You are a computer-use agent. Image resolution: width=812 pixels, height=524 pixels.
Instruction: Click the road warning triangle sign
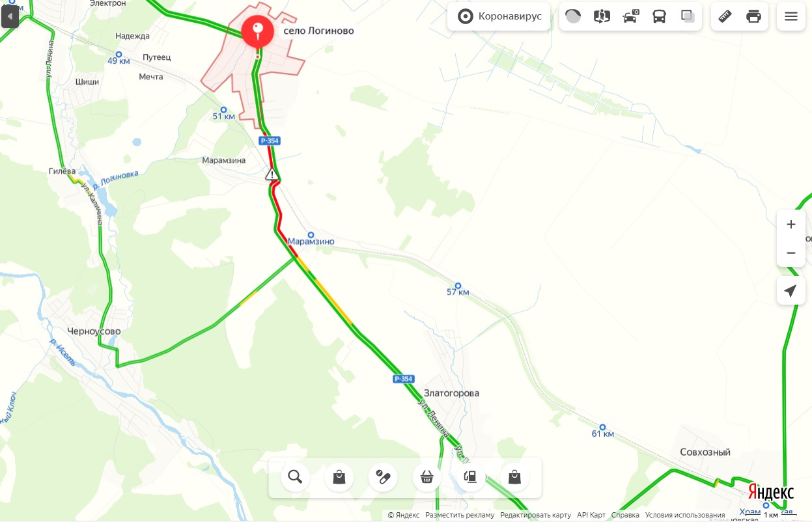click(x=272, y=174)
